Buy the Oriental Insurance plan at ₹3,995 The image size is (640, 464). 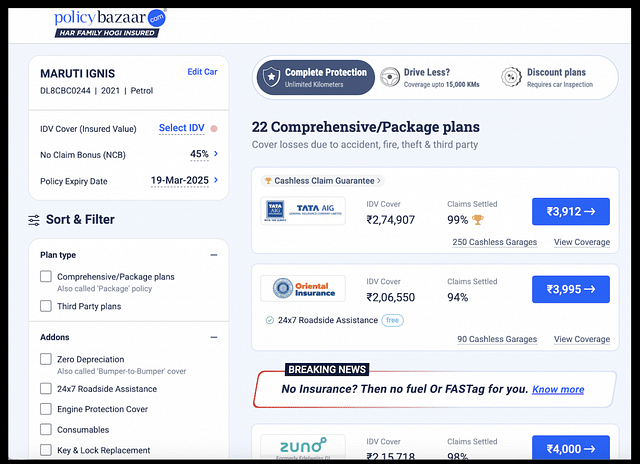(x=571, y=289)
